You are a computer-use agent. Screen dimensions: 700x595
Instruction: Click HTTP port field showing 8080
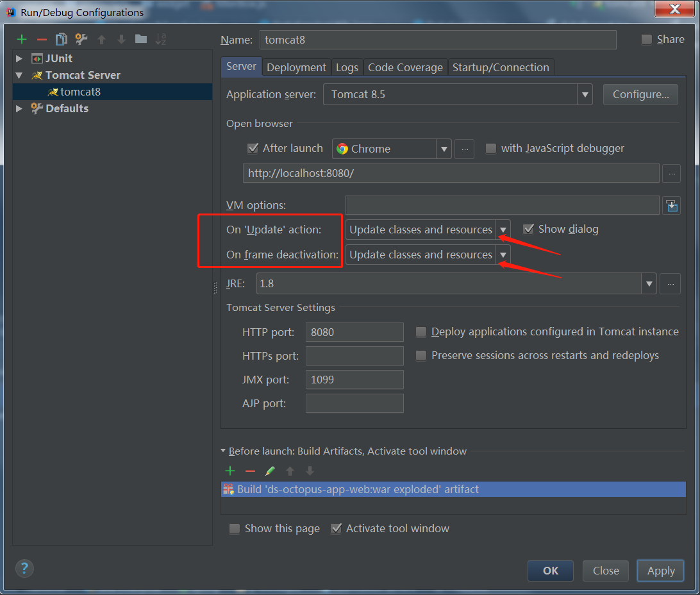354,332
